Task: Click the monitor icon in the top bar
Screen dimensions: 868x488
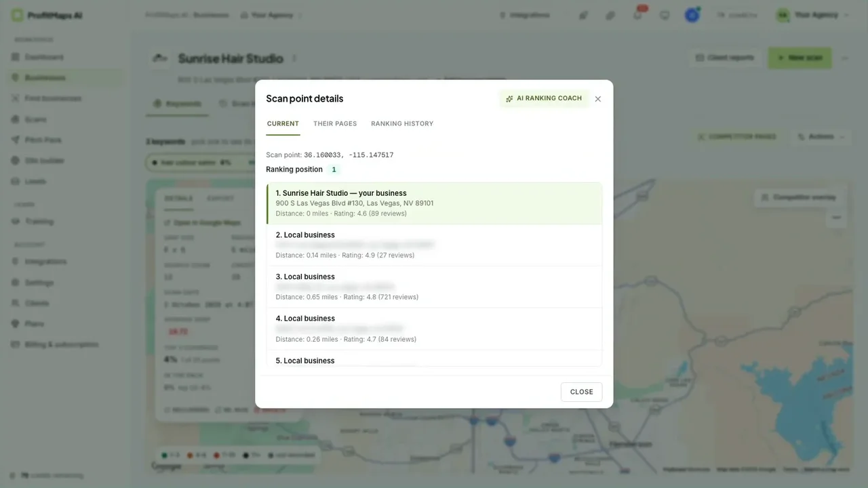Action: [x=665, y=15]
